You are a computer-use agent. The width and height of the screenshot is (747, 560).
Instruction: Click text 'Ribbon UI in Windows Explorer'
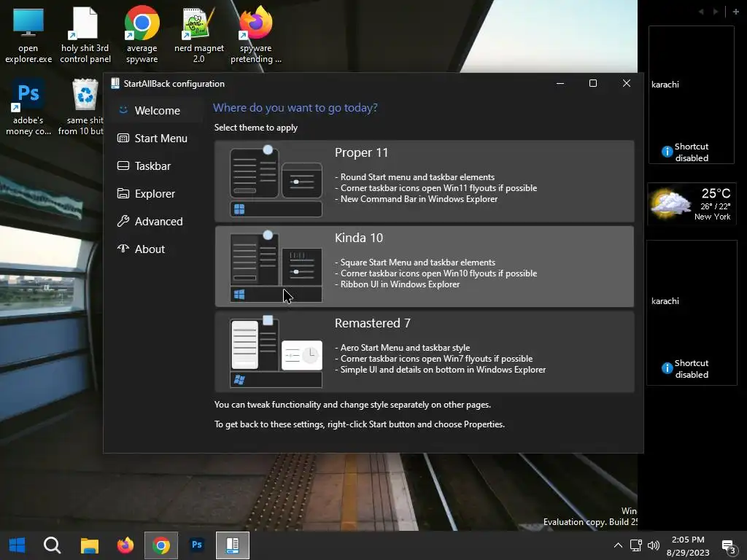point(400,284)
